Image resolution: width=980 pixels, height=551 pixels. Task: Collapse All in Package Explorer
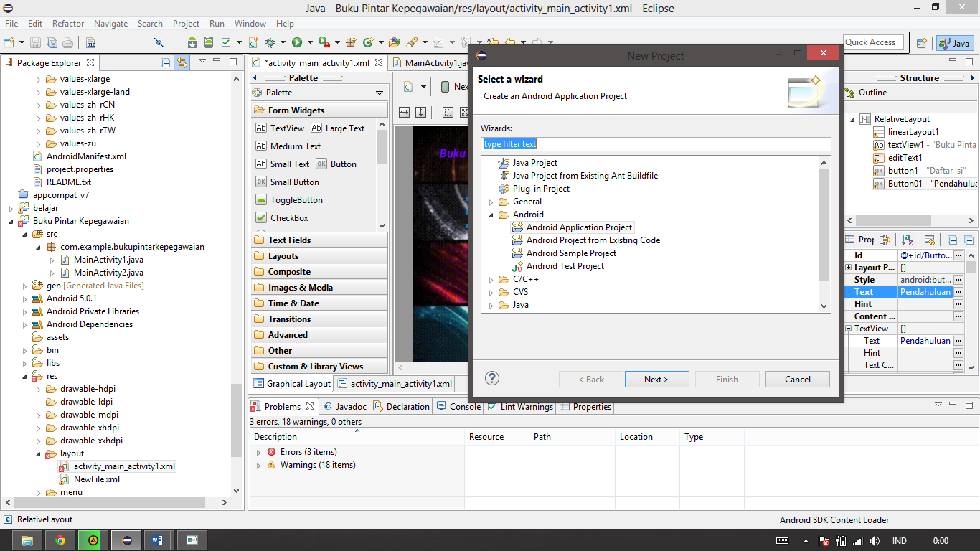tap(166, 62)
